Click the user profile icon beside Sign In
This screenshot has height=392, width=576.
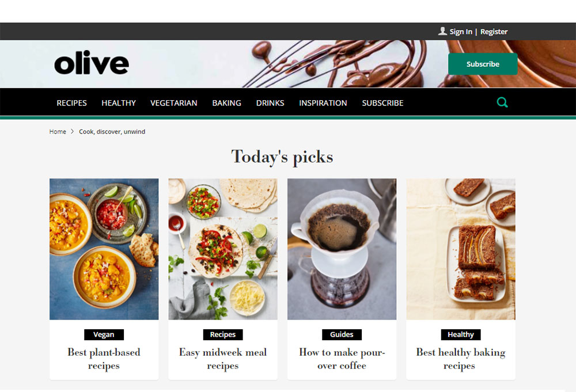(x=442, y=31)
